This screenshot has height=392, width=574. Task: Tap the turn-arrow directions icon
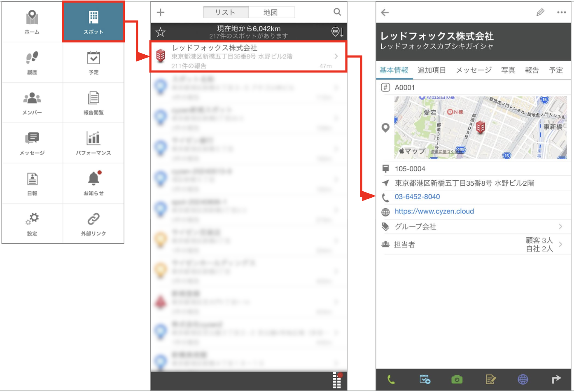(x=556, y=379)
